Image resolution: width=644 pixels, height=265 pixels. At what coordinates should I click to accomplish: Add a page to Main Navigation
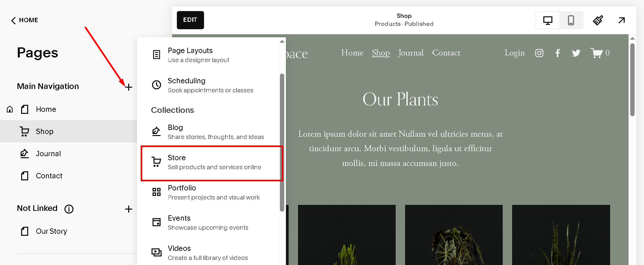[129, 87]
